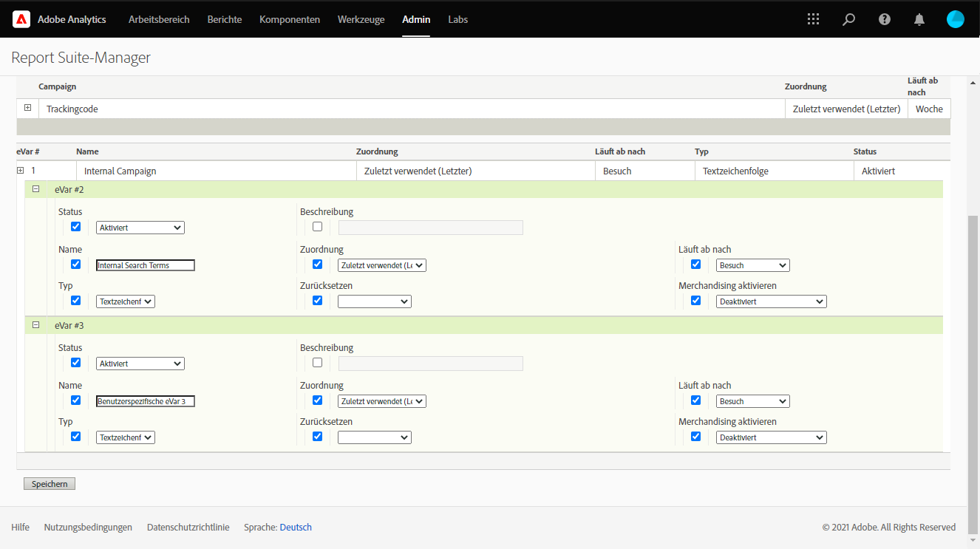Open the help question mark icon

884,19
